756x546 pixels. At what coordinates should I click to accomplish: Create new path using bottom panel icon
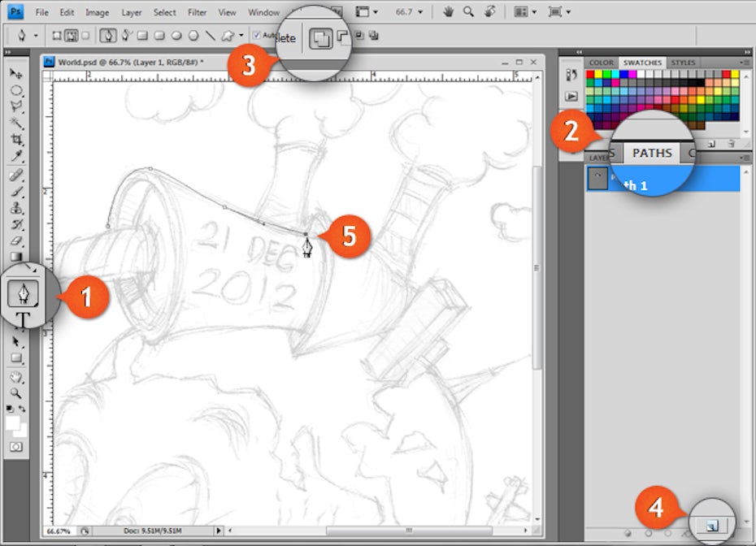(x=712, y=526)
